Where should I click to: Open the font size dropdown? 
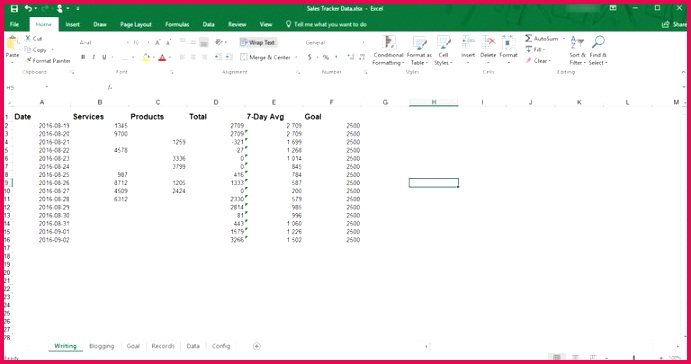point(149,42)
